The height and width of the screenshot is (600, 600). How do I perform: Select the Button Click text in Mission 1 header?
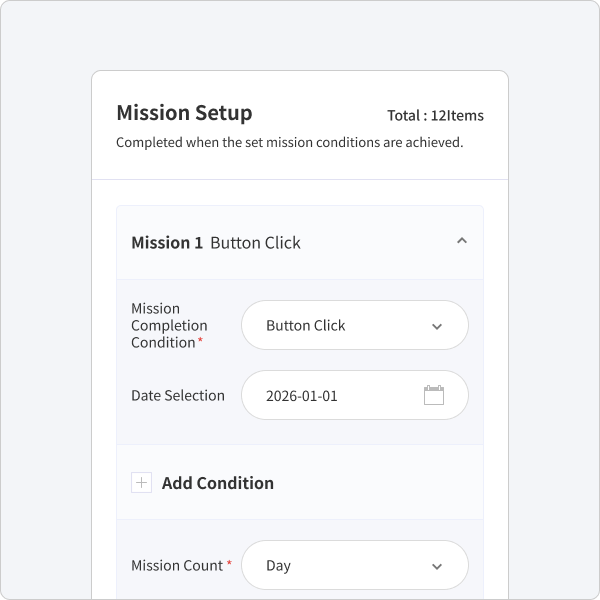click(255, 243)
